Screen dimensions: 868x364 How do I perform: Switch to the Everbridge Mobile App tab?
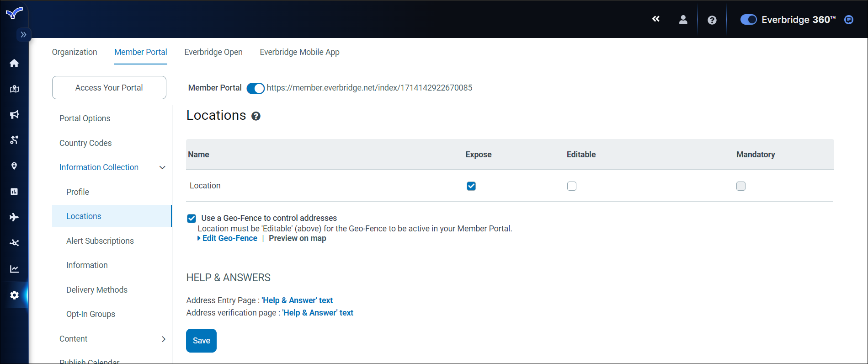tap(300, 52)
